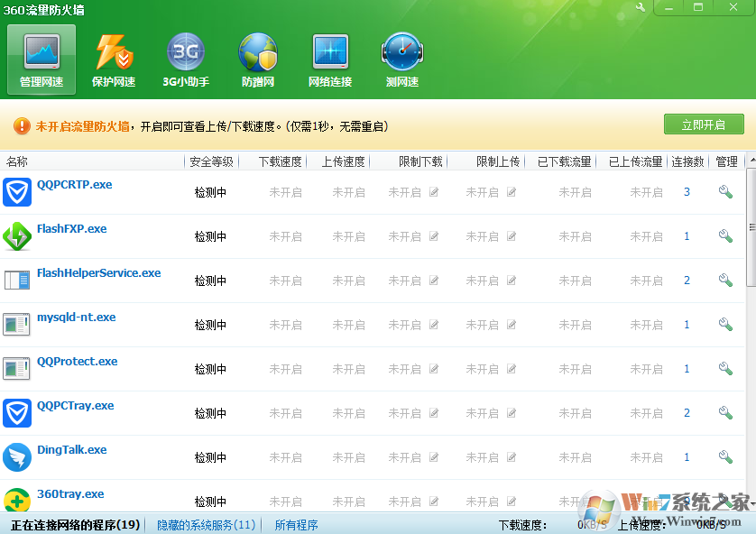Sort by 连接数 column header
Viewport: 756px width, 534px height.
tap(687, 161)
